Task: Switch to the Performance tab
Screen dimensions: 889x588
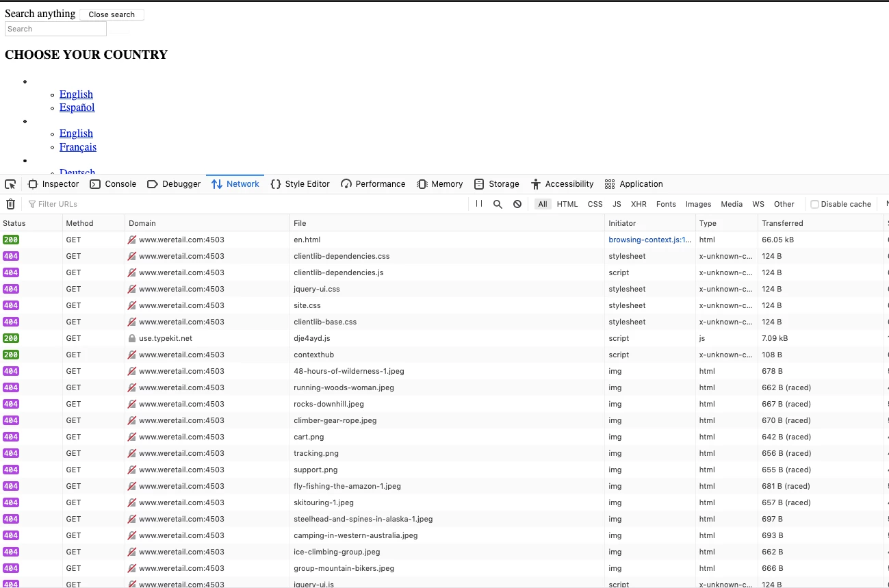Action: pos(373,184)
